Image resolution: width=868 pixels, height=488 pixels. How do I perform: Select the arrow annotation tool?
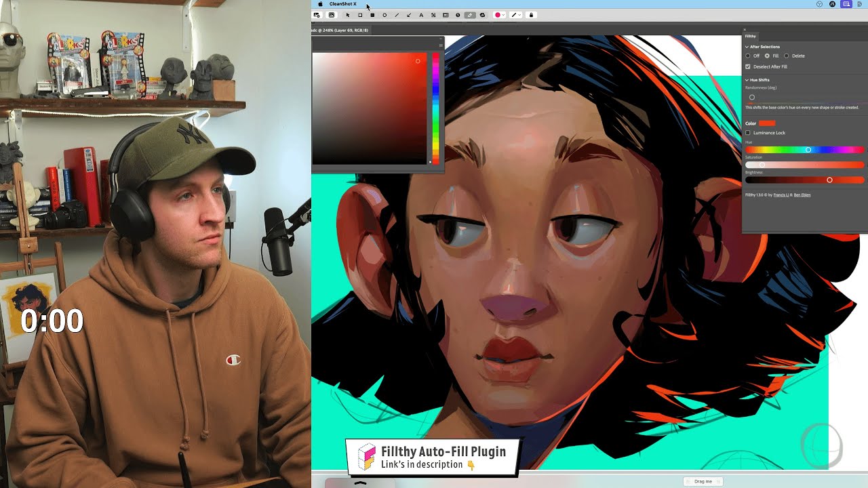409,15
